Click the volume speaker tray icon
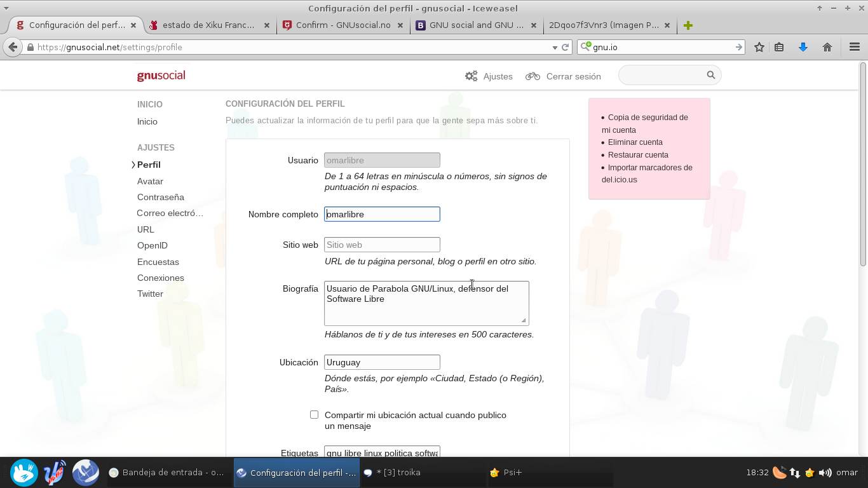This screenshot has height=488, width=868. (825, 473)
